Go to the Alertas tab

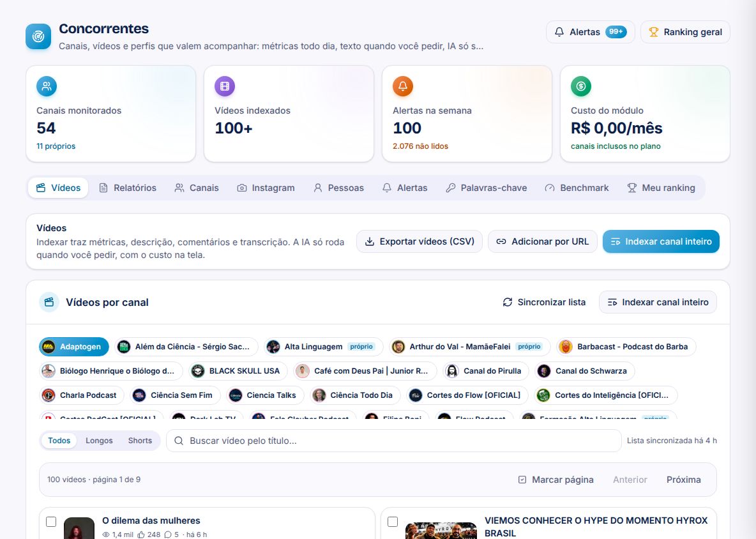tap(405, 188)
